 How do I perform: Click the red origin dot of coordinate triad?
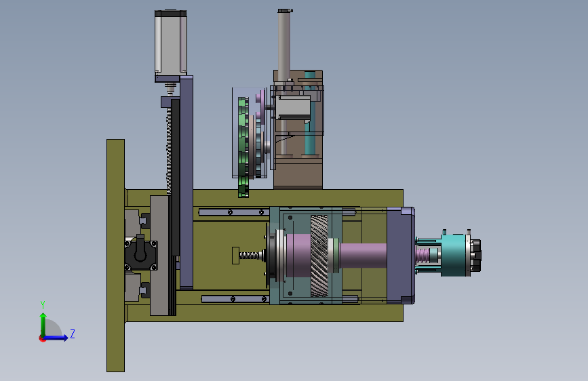(42, 338)
